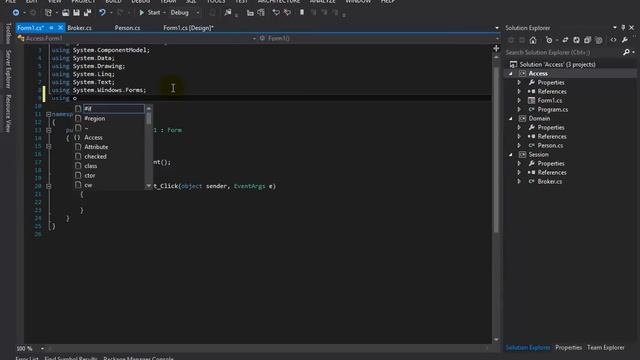Image resolution: width=640 pixels, height=360 pixels.
Task: Switch to the Properties bottom tab
Action: tap(569, 348)
